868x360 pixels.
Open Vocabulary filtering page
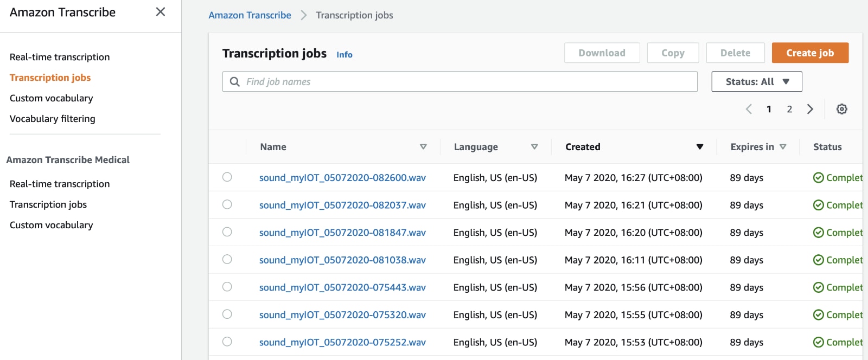(x=53, y=119)
